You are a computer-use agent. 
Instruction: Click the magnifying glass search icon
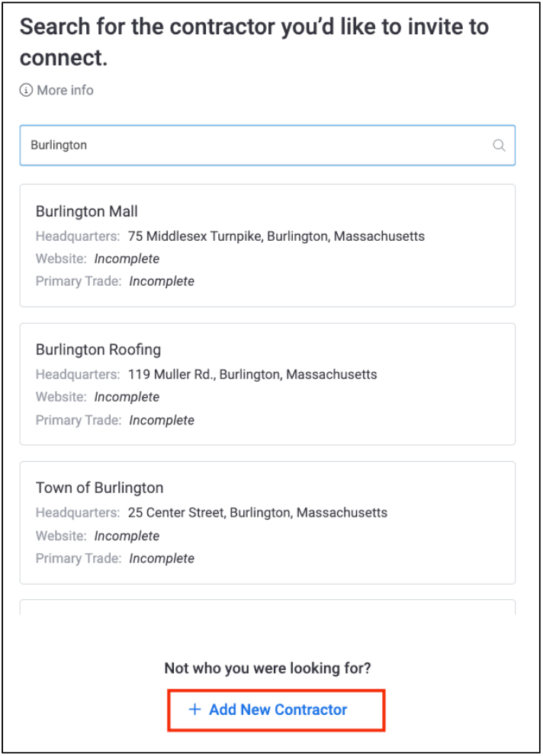tap(499, 146)
